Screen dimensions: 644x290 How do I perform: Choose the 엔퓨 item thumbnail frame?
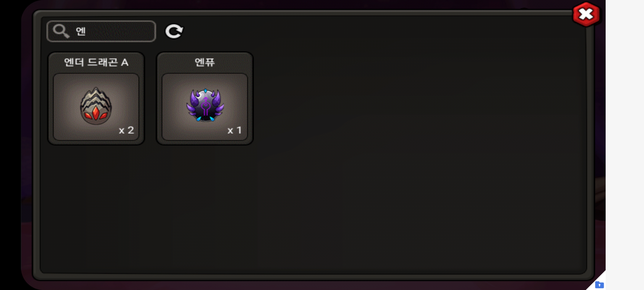[x=205, y=107]
